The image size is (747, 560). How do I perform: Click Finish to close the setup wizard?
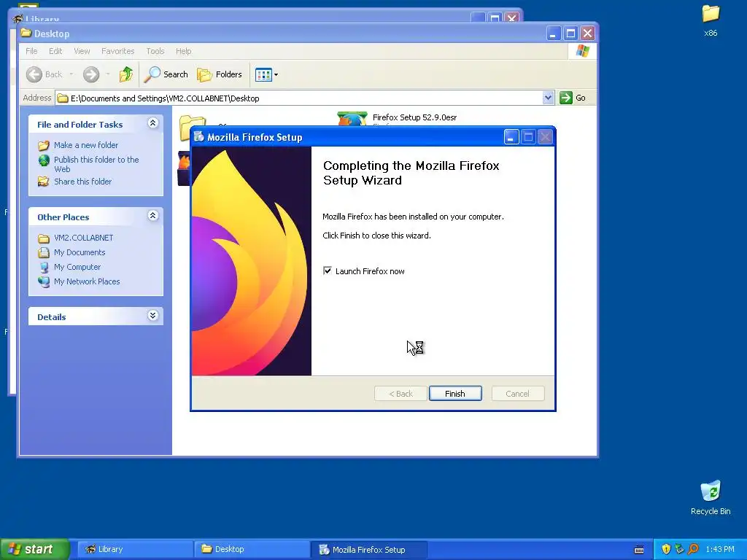455,393
